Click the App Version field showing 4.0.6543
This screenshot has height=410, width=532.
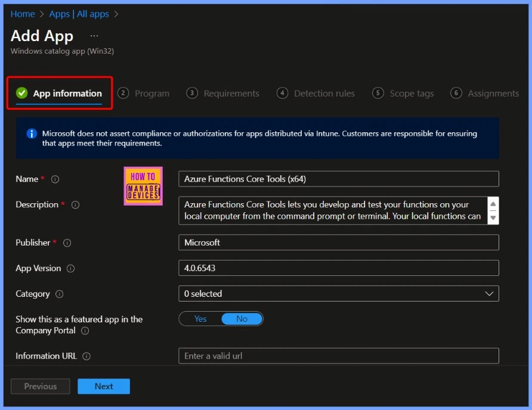click(339, 268)
